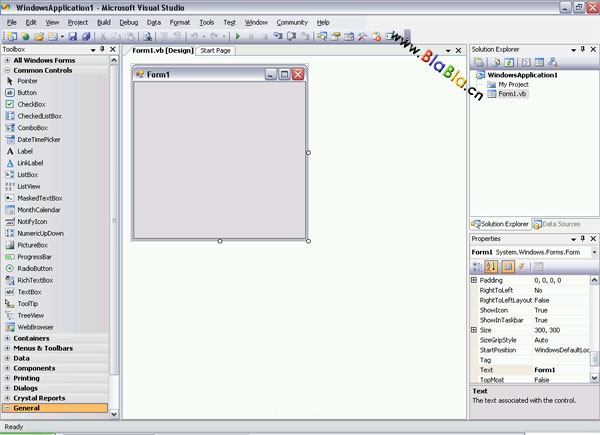
Task: Switch to the Start Page tab
Action: click(215, 49)
